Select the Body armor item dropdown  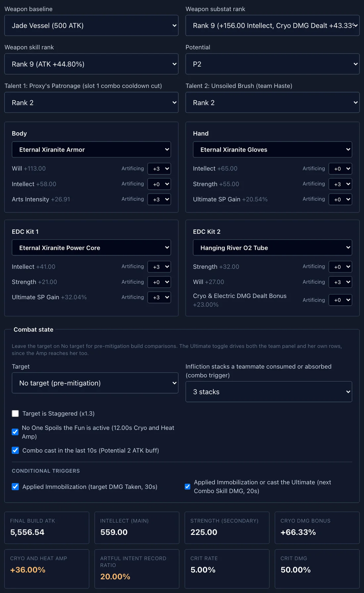click(x=91, y=150)
